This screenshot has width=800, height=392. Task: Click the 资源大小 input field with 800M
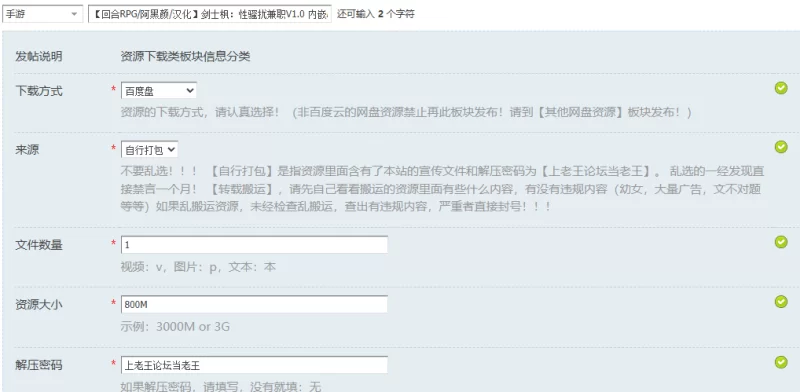coord(254,305)
